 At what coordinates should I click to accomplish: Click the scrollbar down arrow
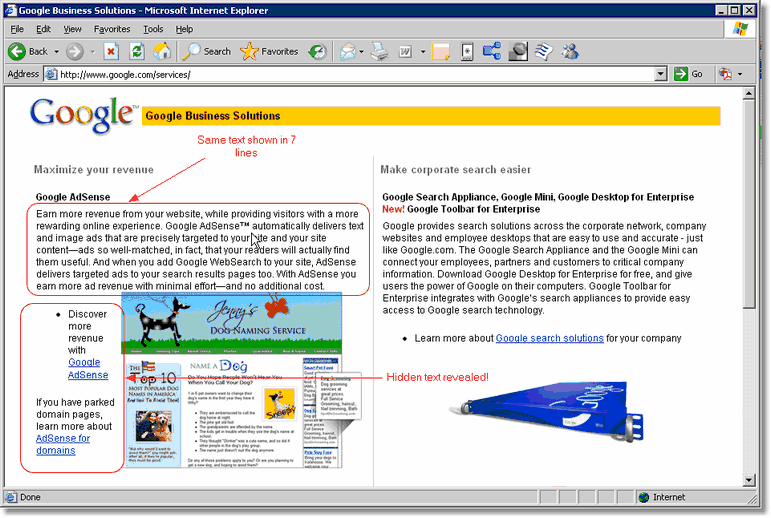point(749,480)
